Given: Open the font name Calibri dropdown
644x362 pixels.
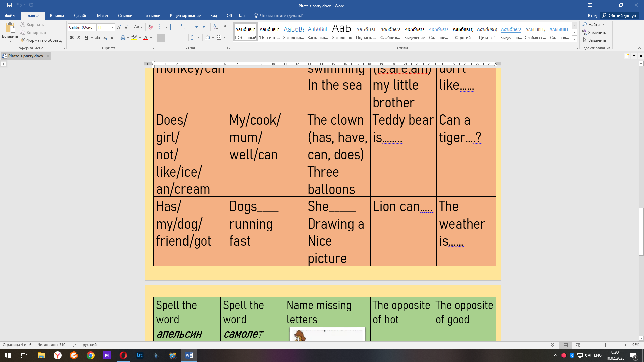Looking at the screenshot, I should pos(94,27).
